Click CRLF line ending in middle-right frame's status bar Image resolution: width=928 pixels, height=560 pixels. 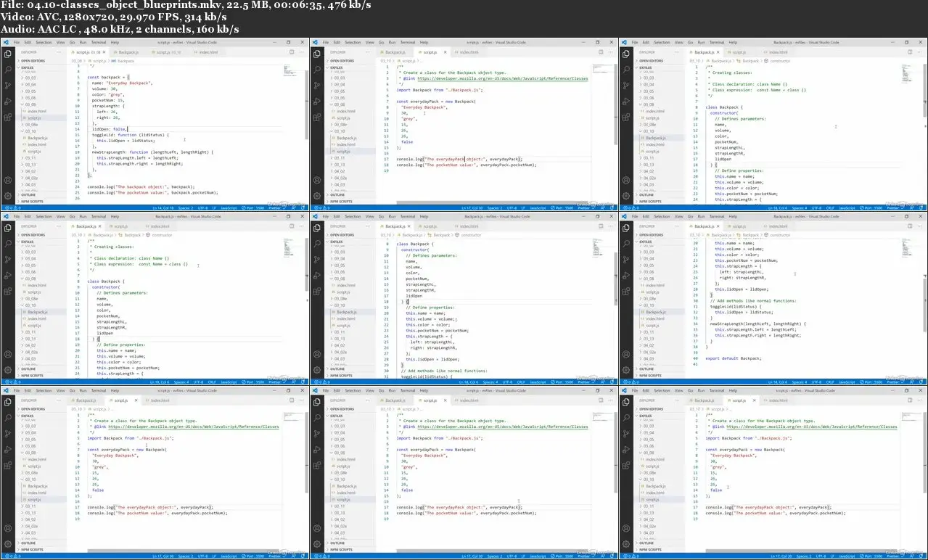[829, 382]
